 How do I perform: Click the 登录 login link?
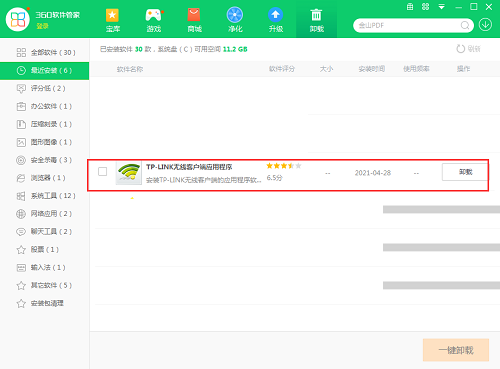pos(42,26)
